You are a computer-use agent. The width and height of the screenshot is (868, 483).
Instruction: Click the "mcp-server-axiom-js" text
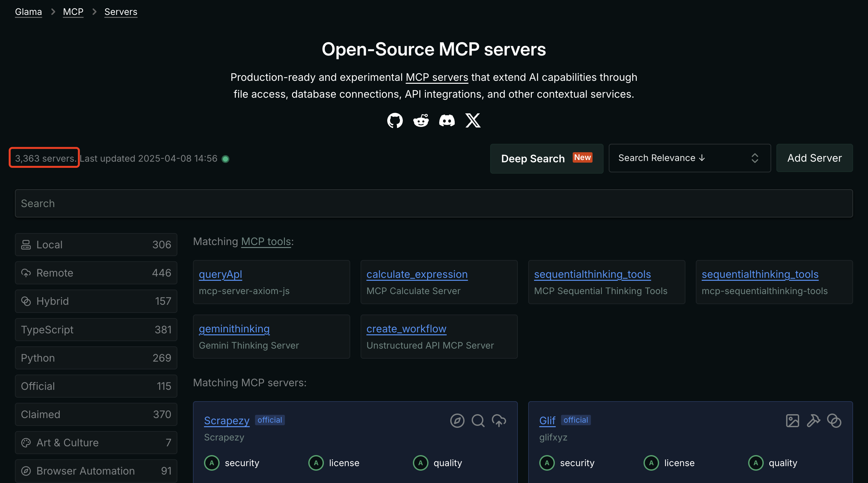pos(244,291)
